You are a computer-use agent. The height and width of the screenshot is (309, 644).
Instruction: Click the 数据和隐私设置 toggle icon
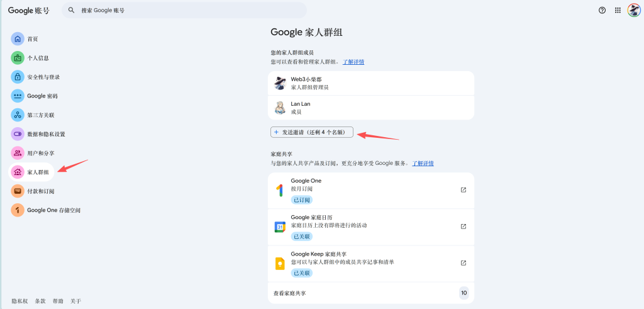click(18, 134)
